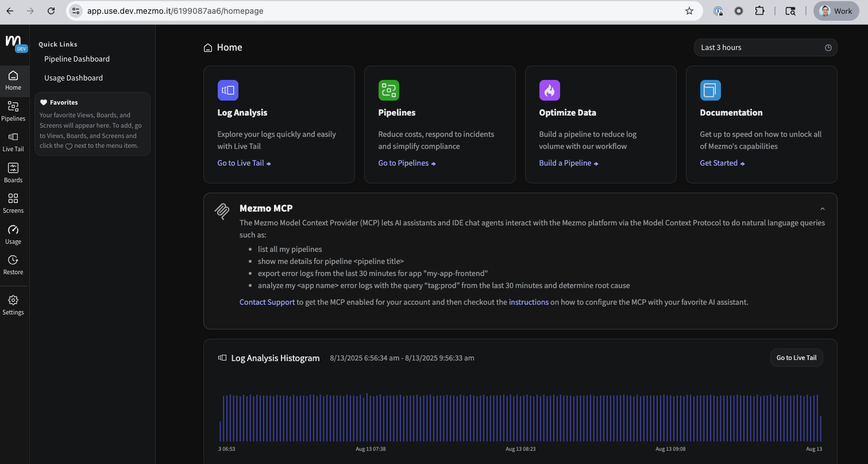Click the Aug 13 08:23 axis label
The width and height of the screenshot is (868, 464).
(x=520, y=448)
